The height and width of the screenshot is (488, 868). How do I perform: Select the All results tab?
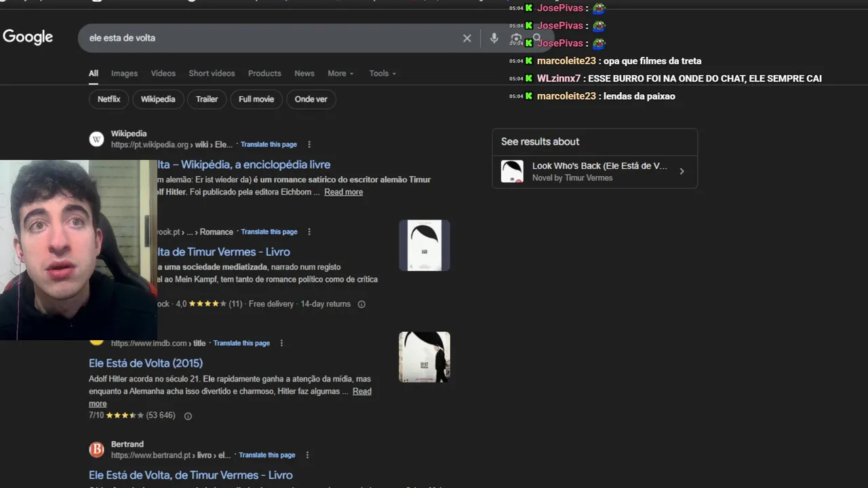(94, 73)
